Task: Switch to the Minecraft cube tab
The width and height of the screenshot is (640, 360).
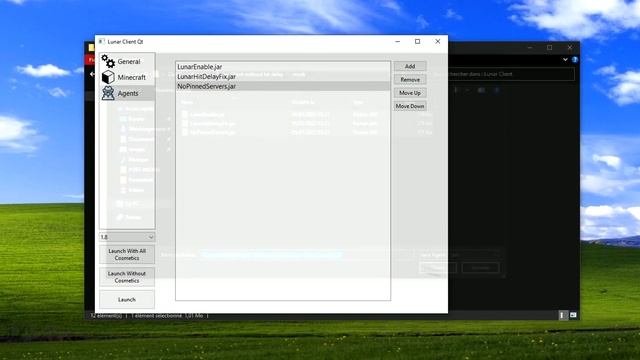Action: click(127, 77)
